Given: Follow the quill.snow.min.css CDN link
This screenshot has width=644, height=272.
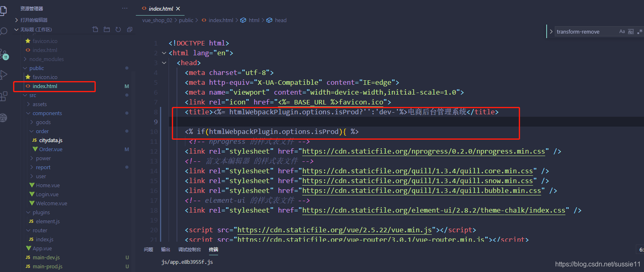Looking at the screenshot, I should [418, 181].
